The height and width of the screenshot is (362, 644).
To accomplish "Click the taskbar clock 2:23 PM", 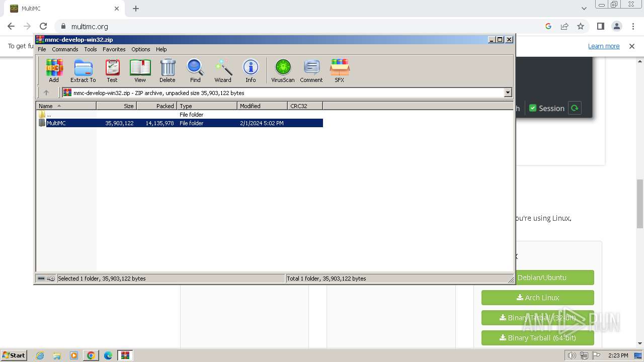I will [x=618, y=355].
